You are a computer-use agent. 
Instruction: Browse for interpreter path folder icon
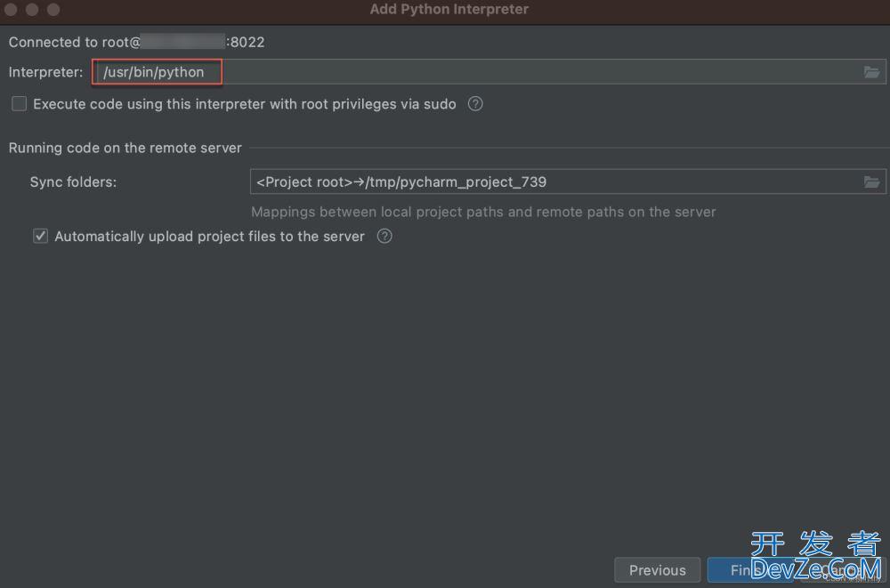(871, 72)
